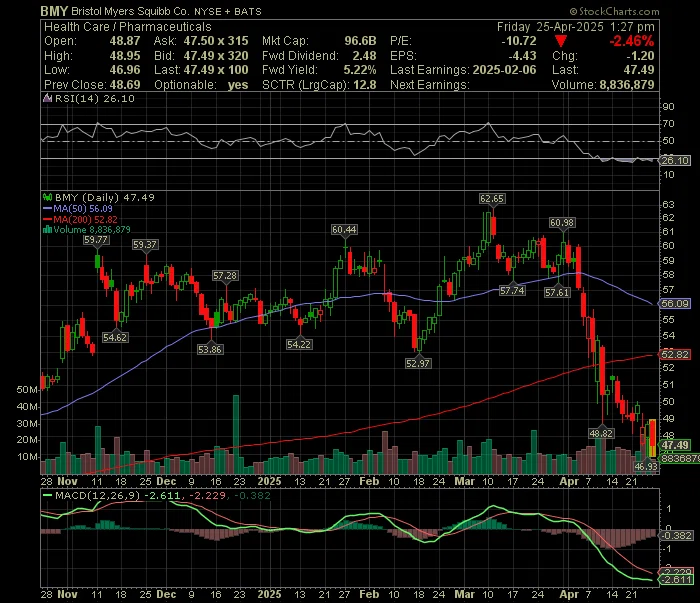Click the 54.62 low price marker
This screenshot has height=603, width=700.
(x=115, y=337)
